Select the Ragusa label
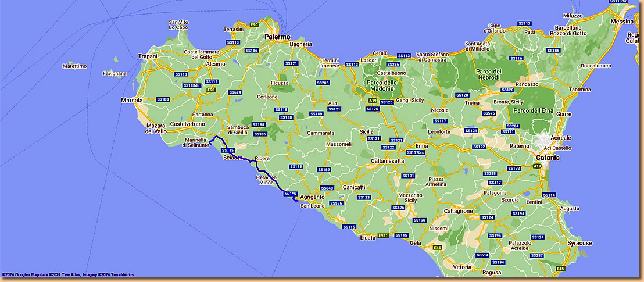The image size is (644, 282). coord(492,273)
